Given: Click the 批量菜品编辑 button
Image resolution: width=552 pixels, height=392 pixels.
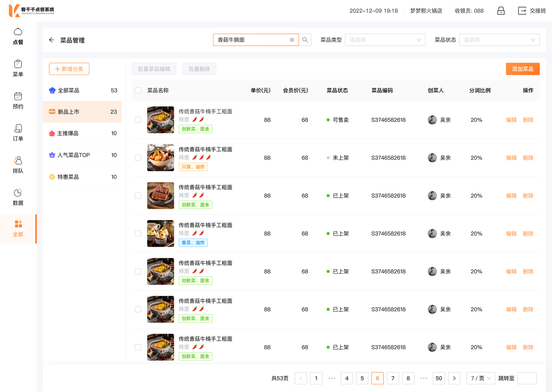Looking at the screenshot, I should 154,69.
